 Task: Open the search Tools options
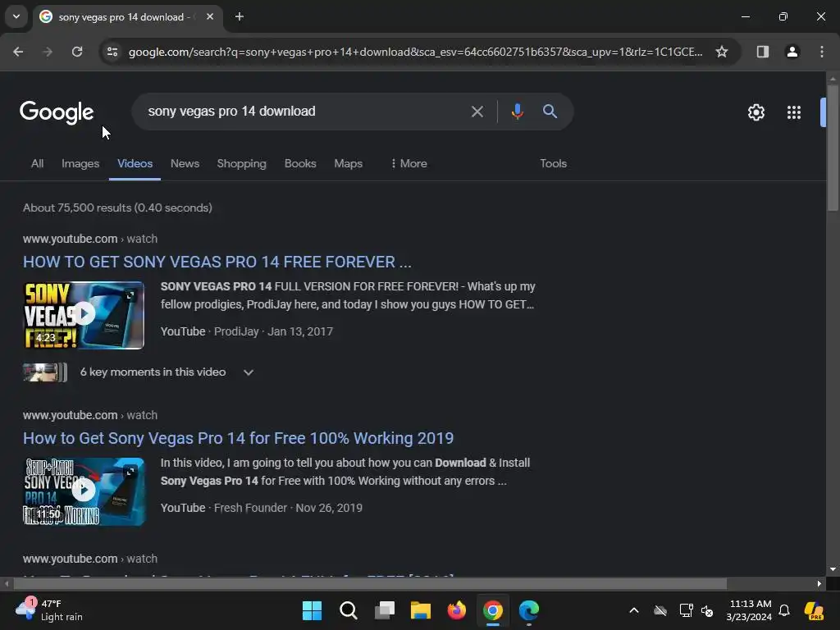553,163
